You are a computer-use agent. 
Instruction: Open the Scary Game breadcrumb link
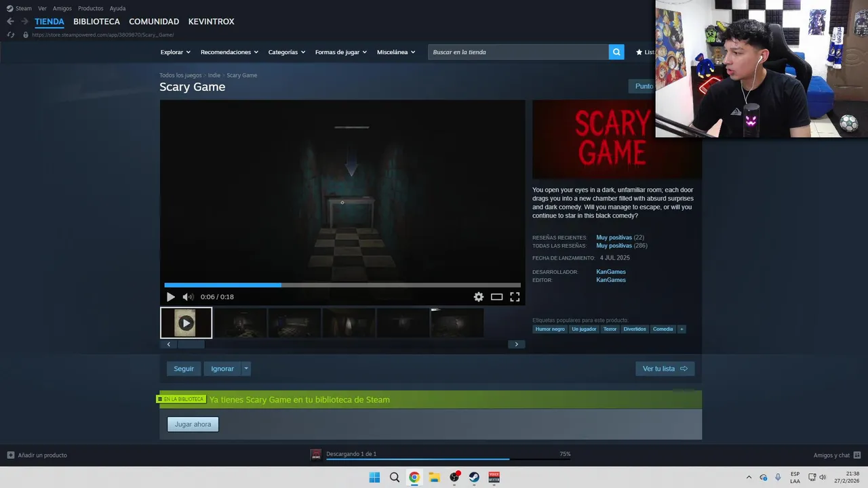point(241,75)
